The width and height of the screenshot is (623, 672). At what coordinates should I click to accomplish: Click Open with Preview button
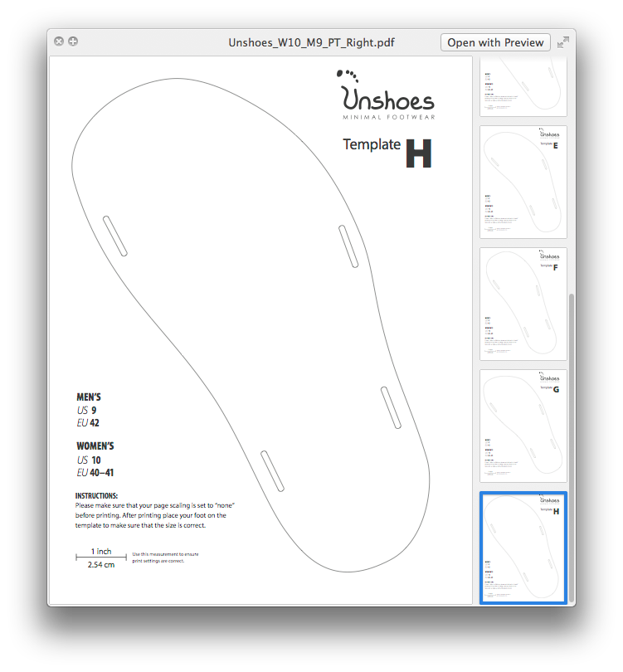495,42
